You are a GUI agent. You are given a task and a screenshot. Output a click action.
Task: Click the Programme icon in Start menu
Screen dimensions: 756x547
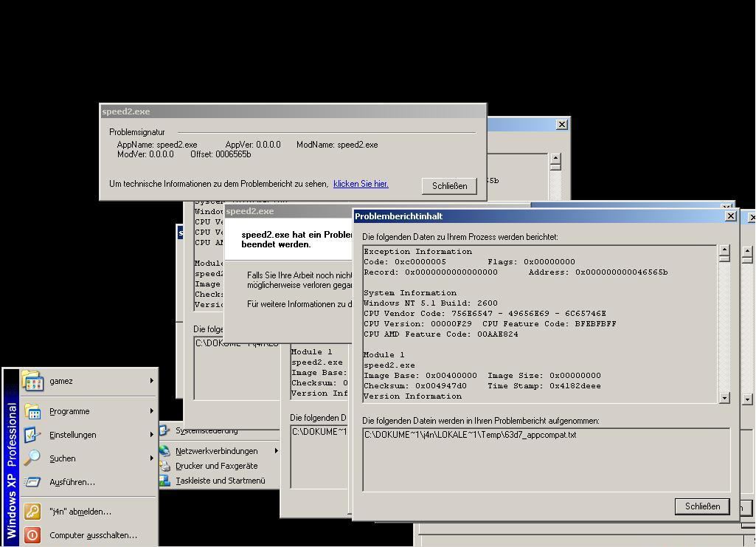point(32,411)
